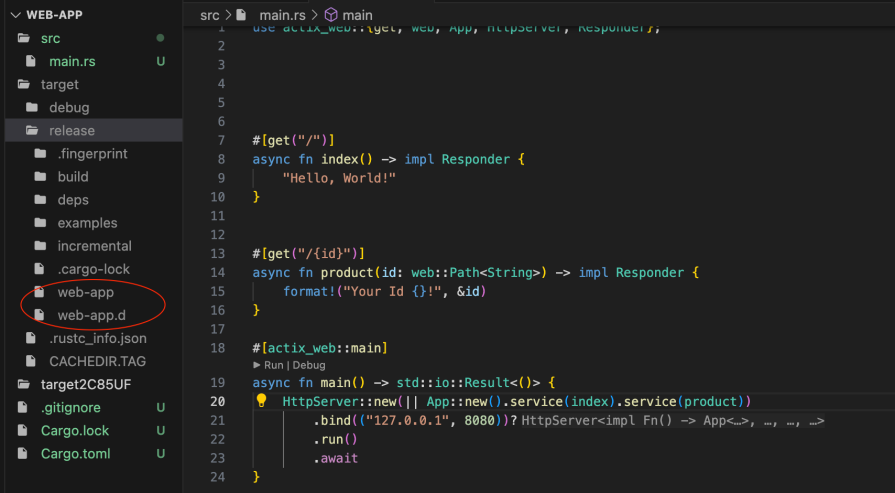
Task: Click the lightbulb code action icon
Action: pyautogui.click(x=262, y=401)
